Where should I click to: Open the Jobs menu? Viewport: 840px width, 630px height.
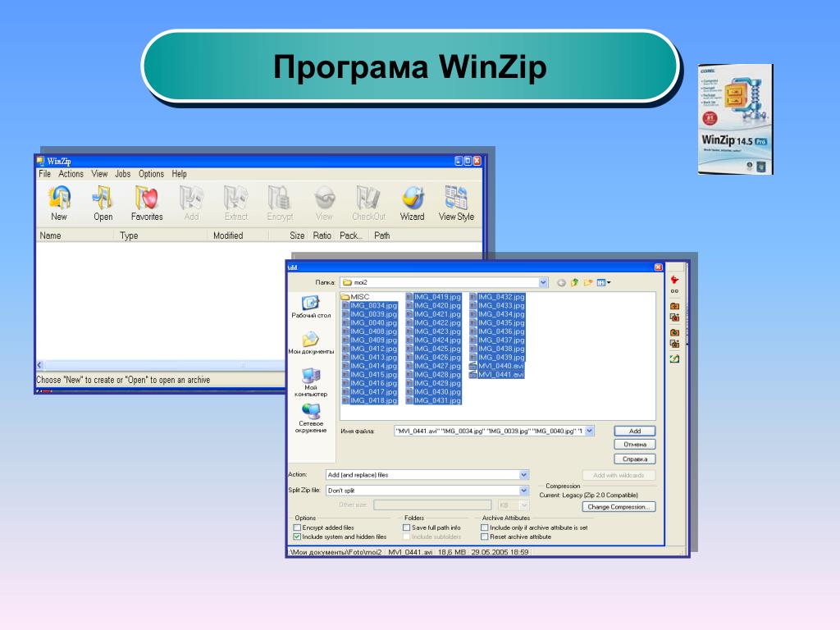123,174
